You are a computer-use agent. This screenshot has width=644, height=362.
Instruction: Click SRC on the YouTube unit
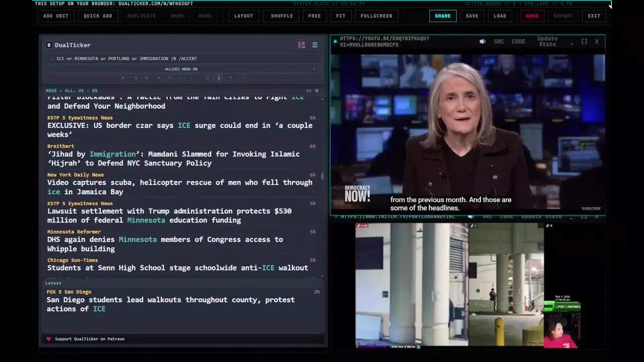click(x=499, y=42)
